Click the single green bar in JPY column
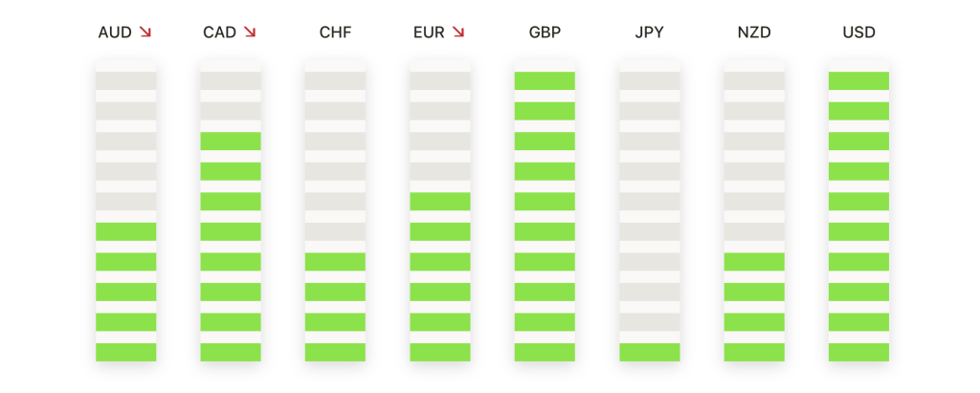 coord(650,352)
